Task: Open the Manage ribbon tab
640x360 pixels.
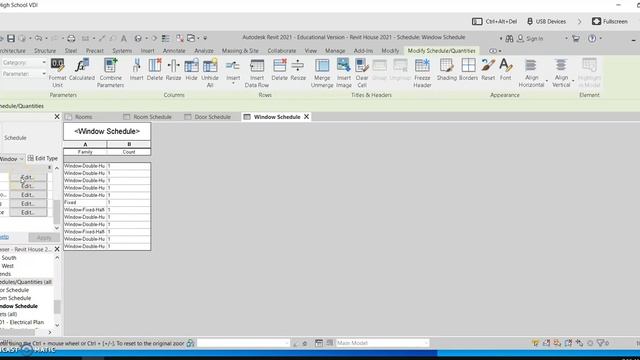Action: 335,51
